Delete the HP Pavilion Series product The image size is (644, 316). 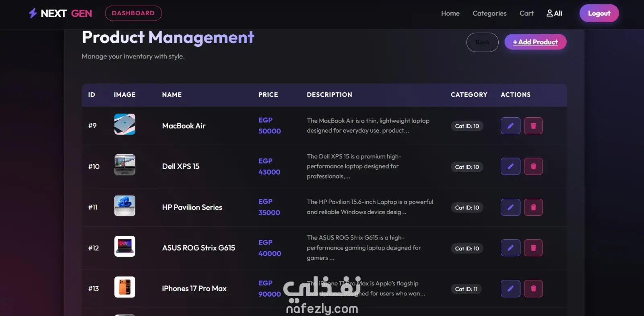(533, 207)
